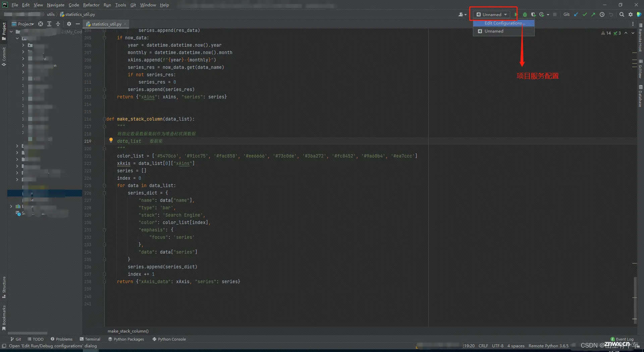
Task: Launch the profiler run icon
Action: tap(542, 14)
